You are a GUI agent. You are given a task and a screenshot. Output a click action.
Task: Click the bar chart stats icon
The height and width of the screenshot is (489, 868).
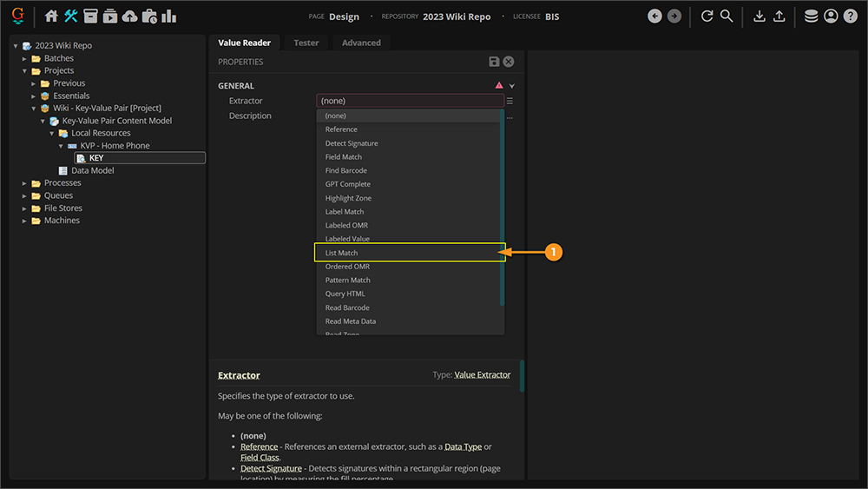(168, 16)
